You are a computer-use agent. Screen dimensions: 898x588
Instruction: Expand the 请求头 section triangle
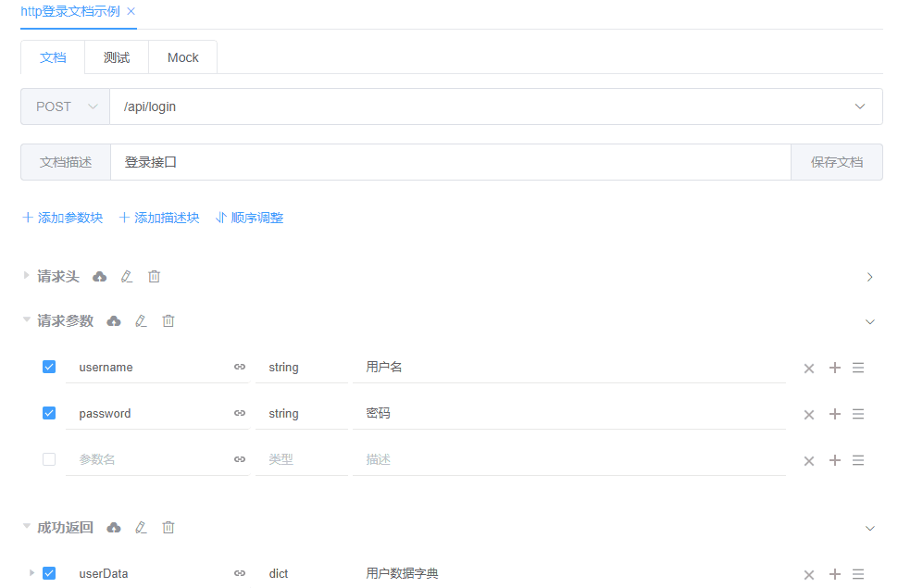coord(26,276)
